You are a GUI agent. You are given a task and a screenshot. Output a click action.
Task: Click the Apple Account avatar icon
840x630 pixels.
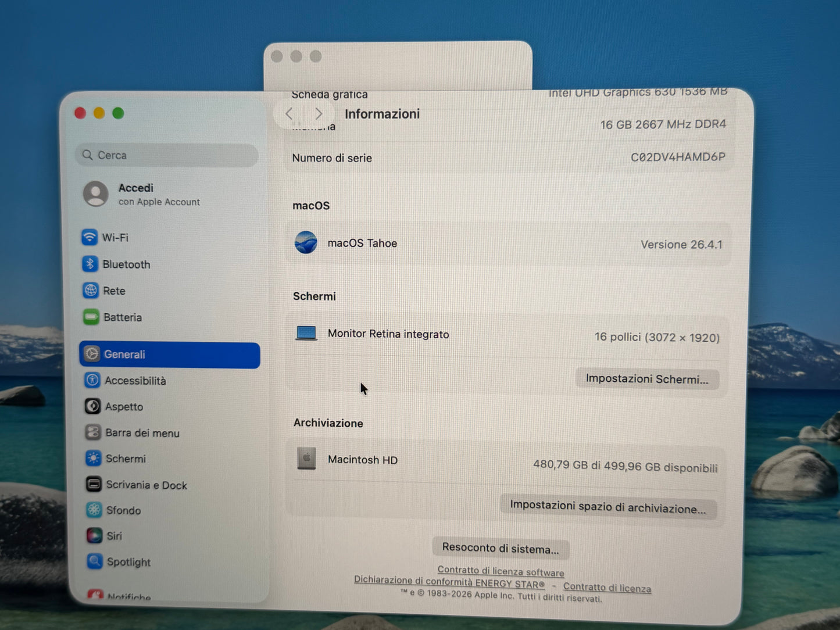(x=96, y=194)
